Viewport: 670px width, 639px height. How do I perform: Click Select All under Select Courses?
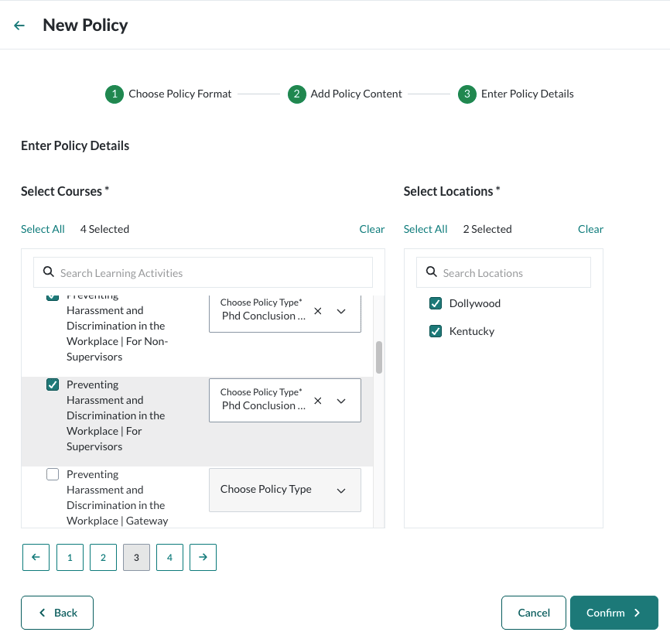pos(42,229)
